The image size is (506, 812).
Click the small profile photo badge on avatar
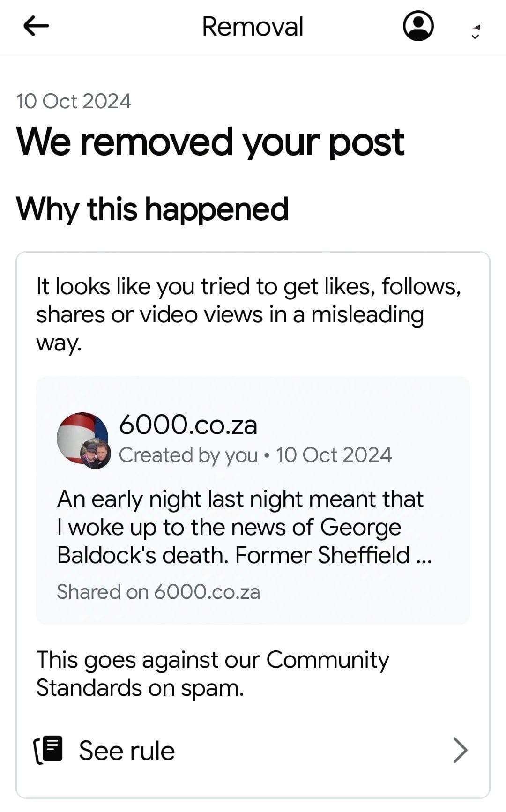(96, 454)
